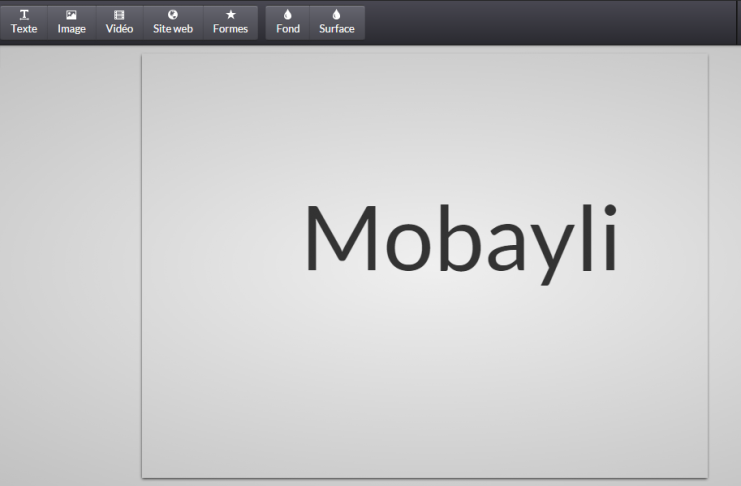Add a Vidéo element
The height and width of the screenshot is (486, 741).
click(120, 22)
